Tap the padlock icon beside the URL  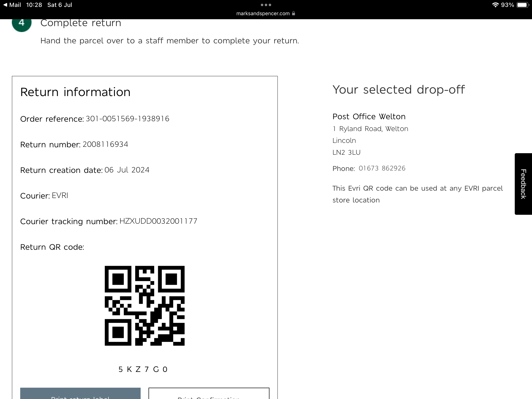293,13
